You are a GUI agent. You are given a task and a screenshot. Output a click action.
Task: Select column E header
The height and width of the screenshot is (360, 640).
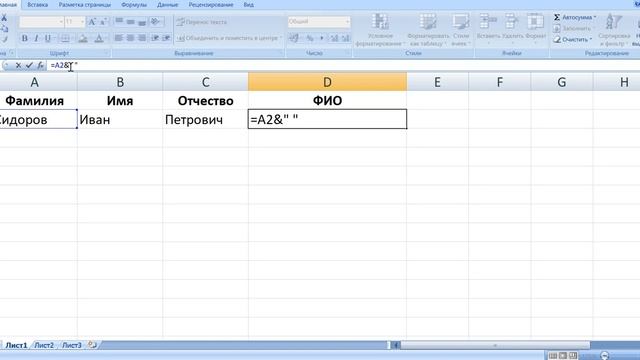point(438,82)
